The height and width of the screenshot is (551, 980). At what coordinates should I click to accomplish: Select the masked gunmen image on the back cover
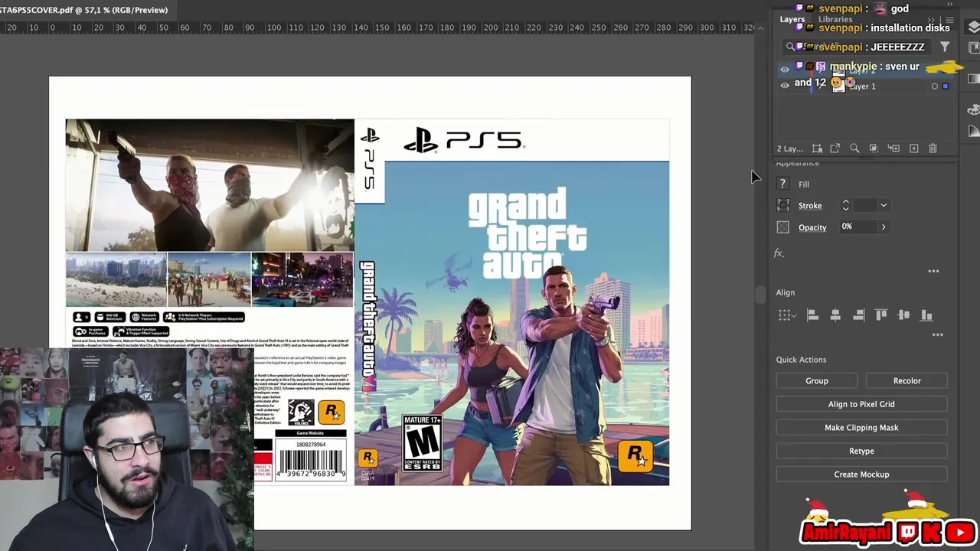[209, 185]
